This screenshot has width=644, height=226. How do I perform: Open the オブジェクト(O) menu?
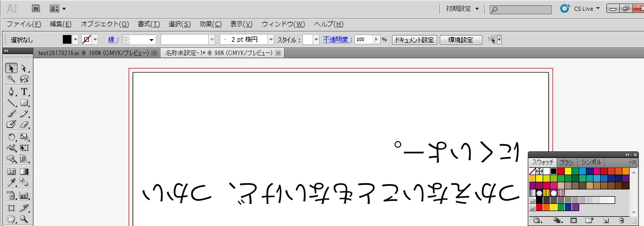coord(104,24)
